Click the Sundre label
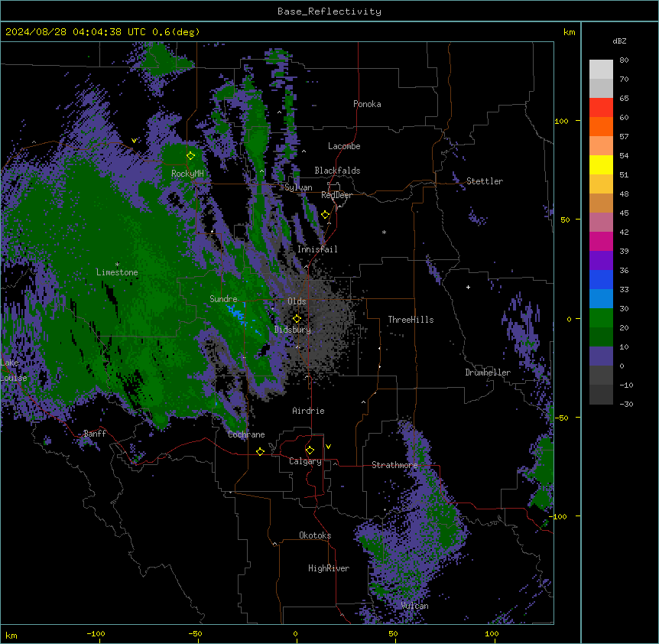Viewport: 659px width, 644px height. (x=223, y=299)
